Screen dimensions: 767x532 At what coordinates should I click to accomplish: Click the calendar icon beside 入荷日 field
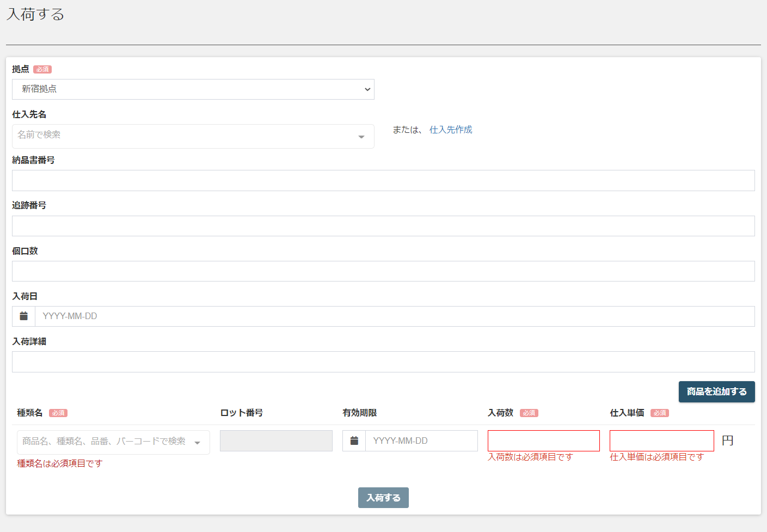[x=23, y=316]
